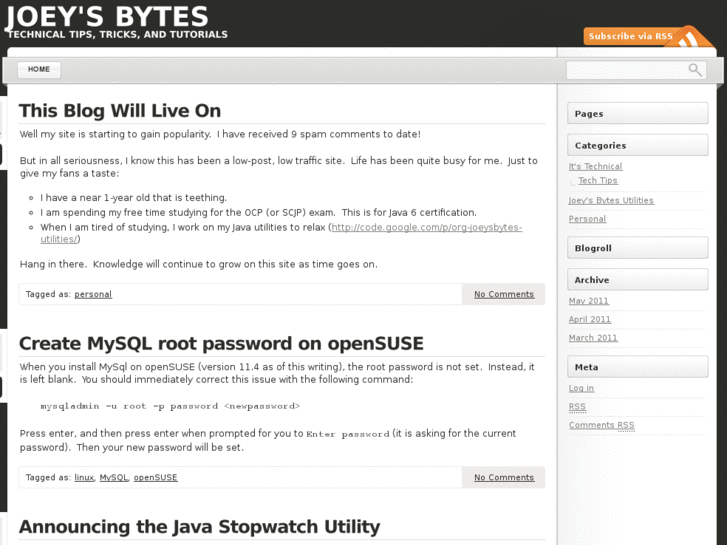Open the "It's Technical" category
Screen dimensions: 727x545
tap(595, 166)
